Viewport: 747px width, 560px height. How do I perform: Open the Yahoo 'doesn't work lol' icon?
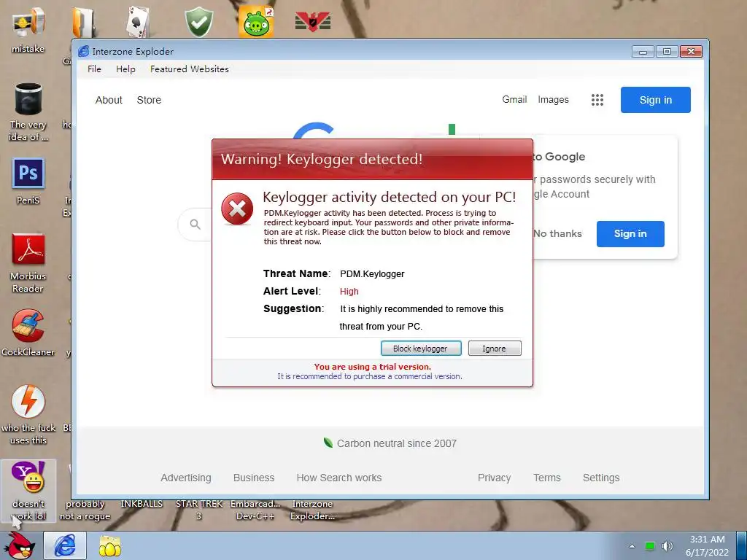(28, 491)
